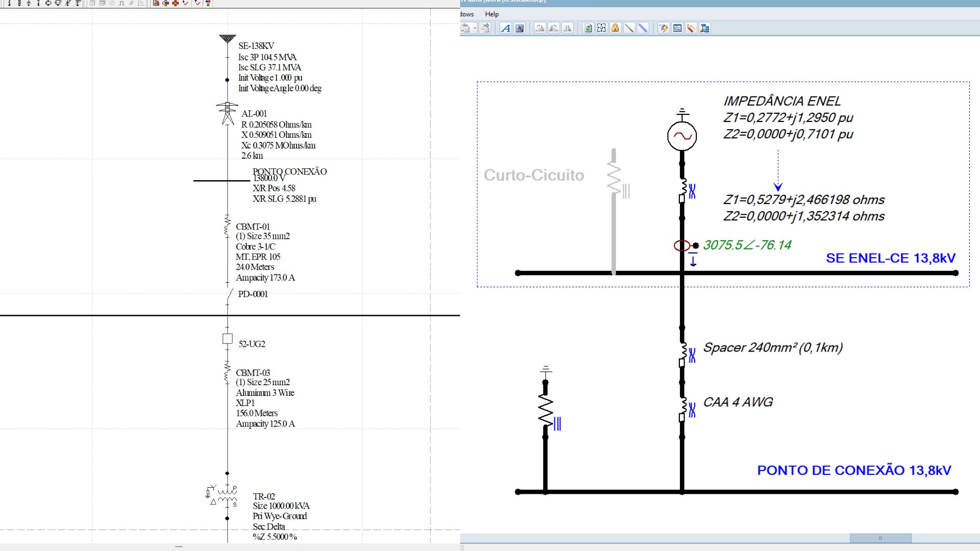
Task: Click the red fault current circle marker
Action: (681, 246)
